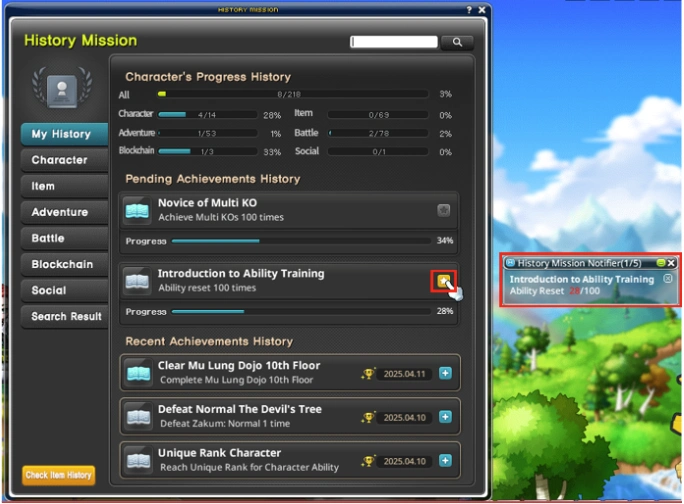The height and width of the screenshot is (504, 684).
Task: Switch to the Adventure tab
Action: pyautogui.click(x=64, y=213)
